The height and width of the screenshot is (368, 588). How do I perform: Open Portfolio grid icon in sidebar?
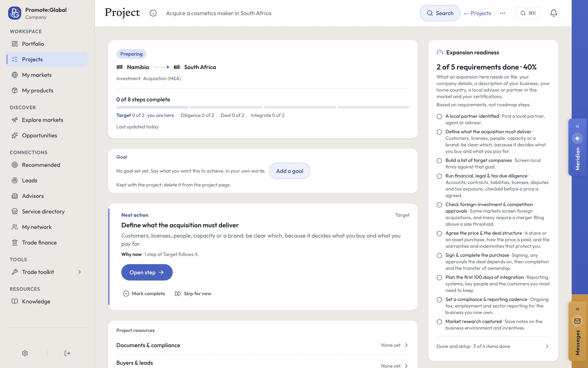coord(15,44)
